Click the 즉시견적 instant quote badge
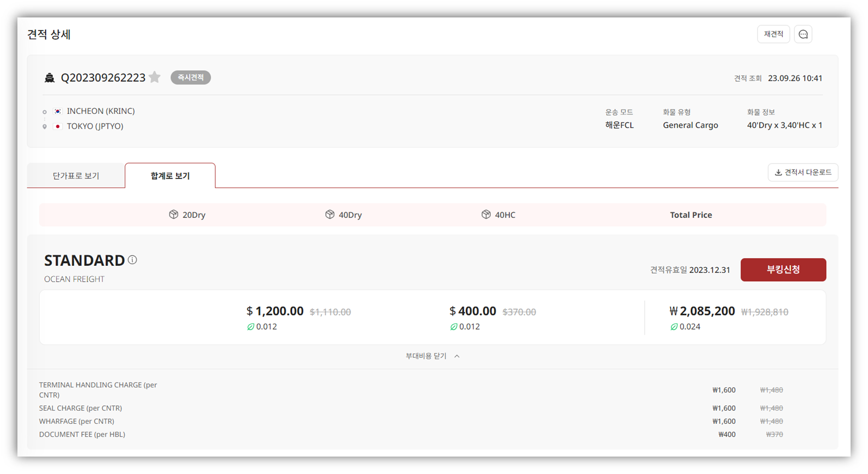868x474 pixels. click(191, 78)
